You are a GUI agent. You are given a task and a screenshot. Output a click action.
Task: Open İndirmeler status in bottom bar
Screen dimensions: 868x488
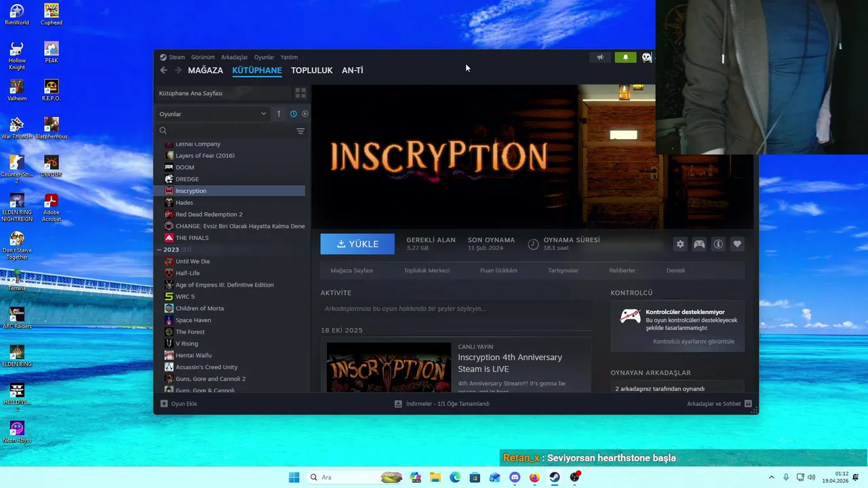coord(442,404)
